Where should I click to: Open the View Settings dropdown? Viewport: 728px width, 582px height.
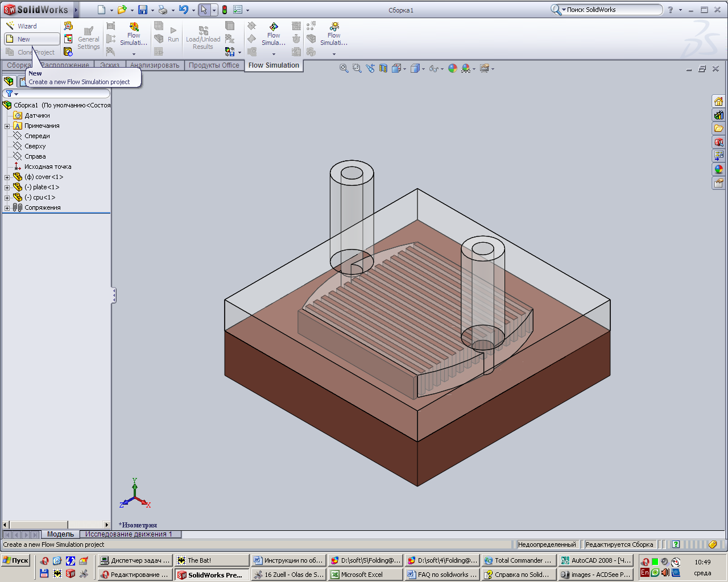point(487,68)
